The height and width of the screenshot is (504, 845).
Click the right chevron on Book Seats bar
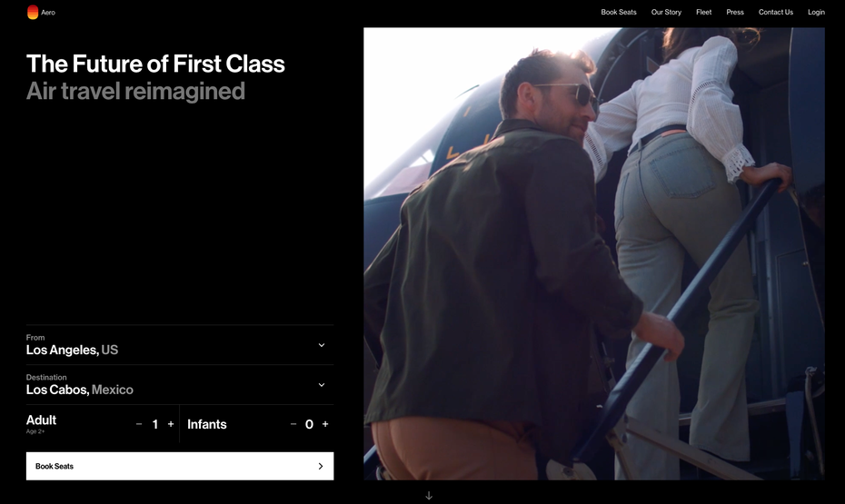(321, 466)
